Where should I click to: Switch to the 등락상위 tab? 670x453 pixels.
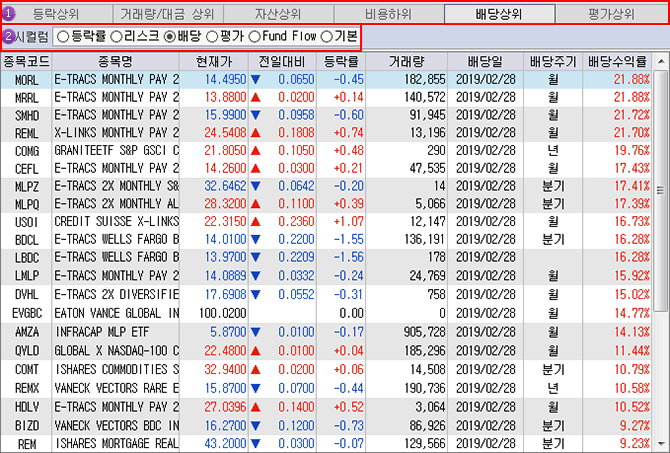tap(56, 14)
